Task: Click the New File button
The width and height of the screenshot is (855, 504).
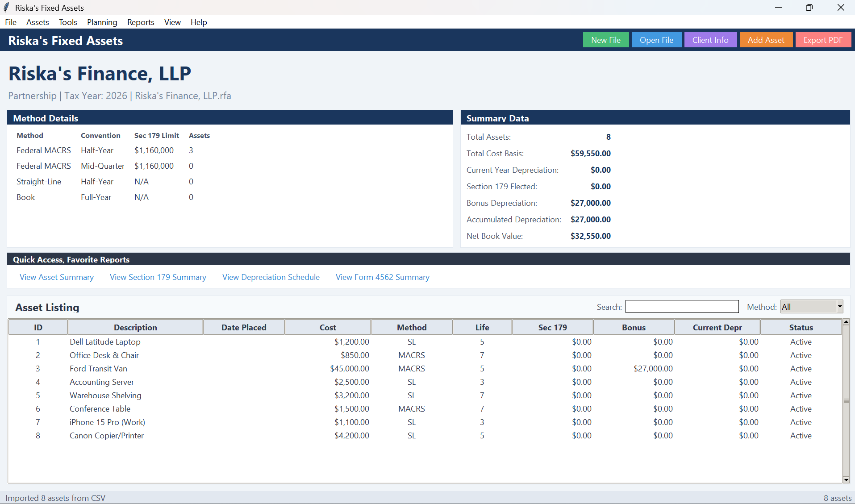Action: click(x=605, y=40)
